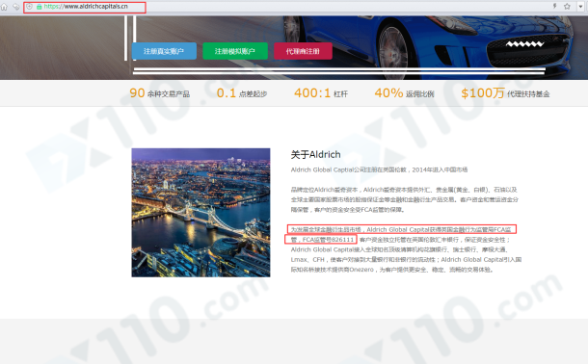588x364 pixels.
Task: Open the address bar dropdown arrow
Action: click(x=580, y=7)
